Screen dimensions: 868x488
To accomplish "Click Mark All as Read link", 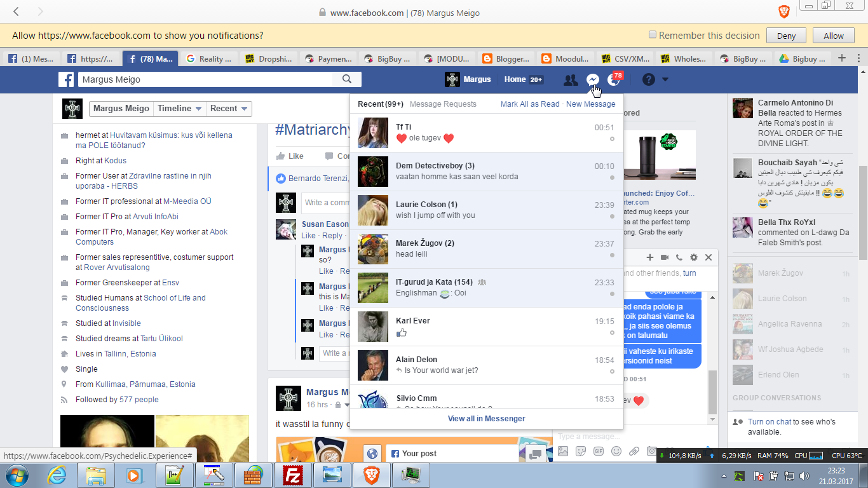I will pyautogui.click(x=530, y=104).
